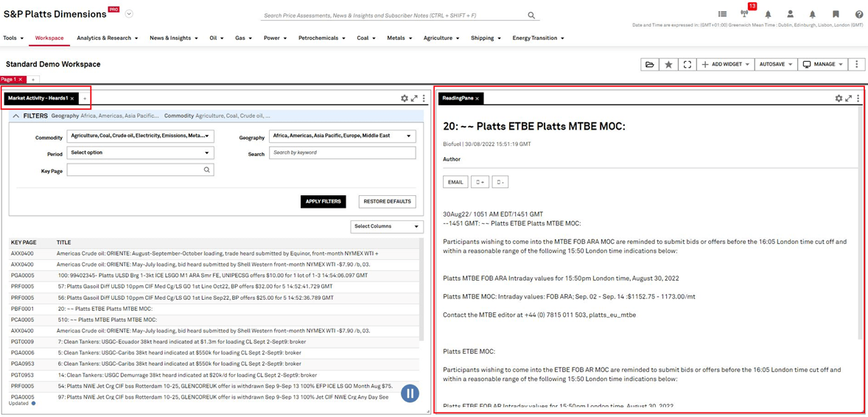This screenshot has width=868, height=417.
Task: Open row '20: ~~ Platts ETBE Platts MTBE MOC:'
Action: pos(214,309)
